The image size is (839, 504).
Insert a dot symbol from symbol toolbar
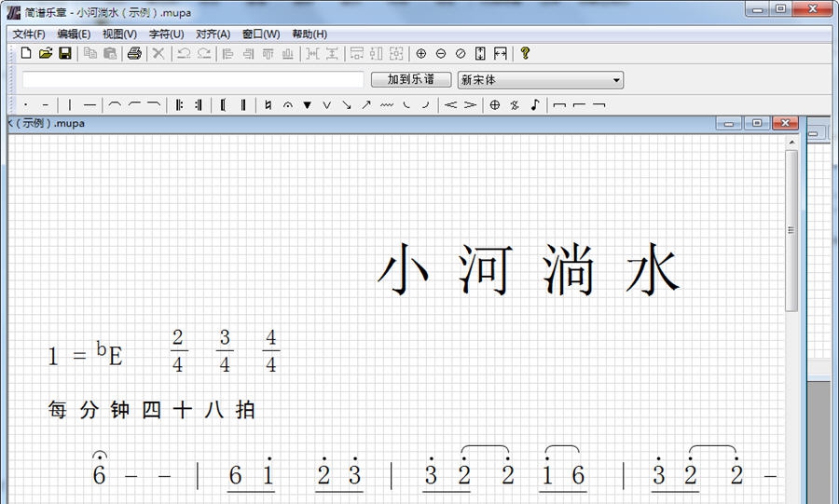[x=26, y=105]
